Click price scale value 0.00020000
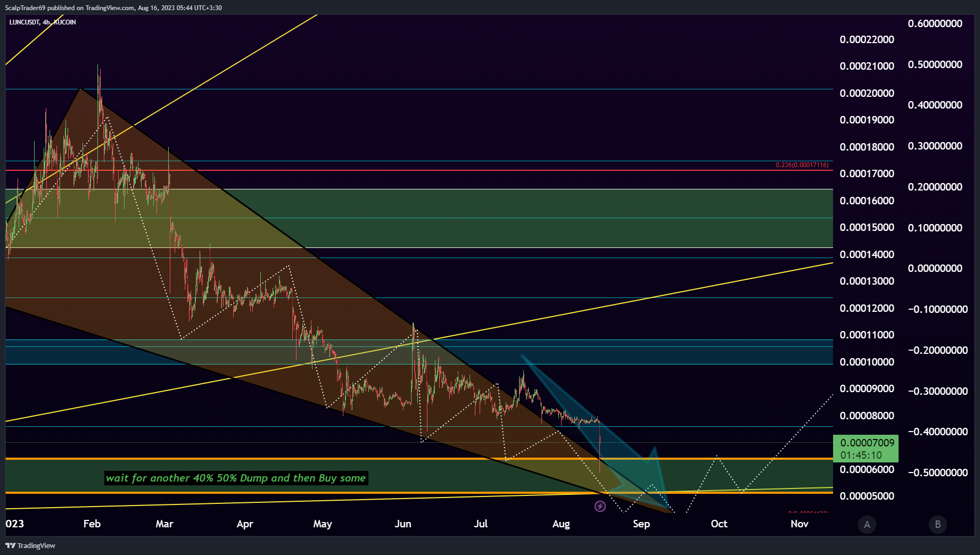The height and width of the screenshot is (555, 980). [x=867, y=93]
